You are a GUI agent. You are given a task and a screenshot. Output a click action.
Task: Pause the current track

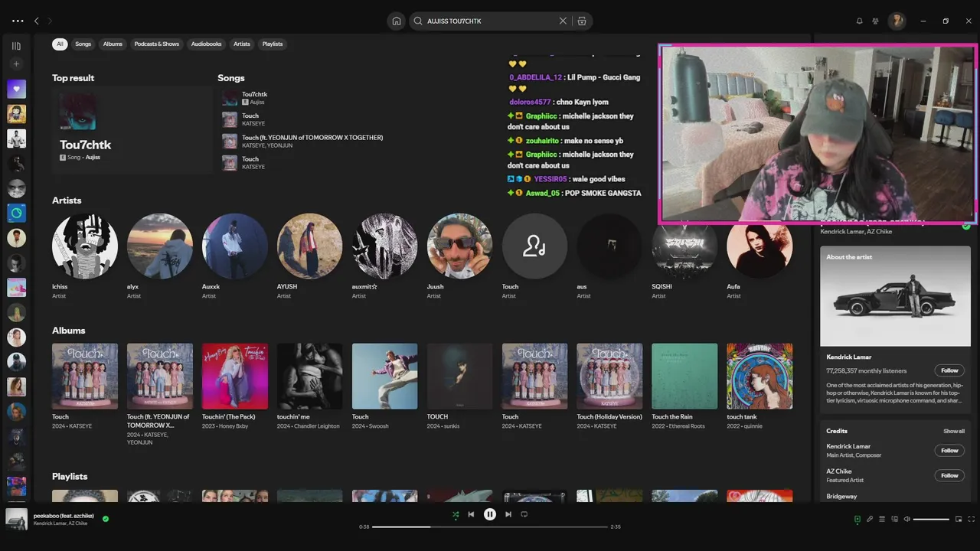click(x=490, y=514)
